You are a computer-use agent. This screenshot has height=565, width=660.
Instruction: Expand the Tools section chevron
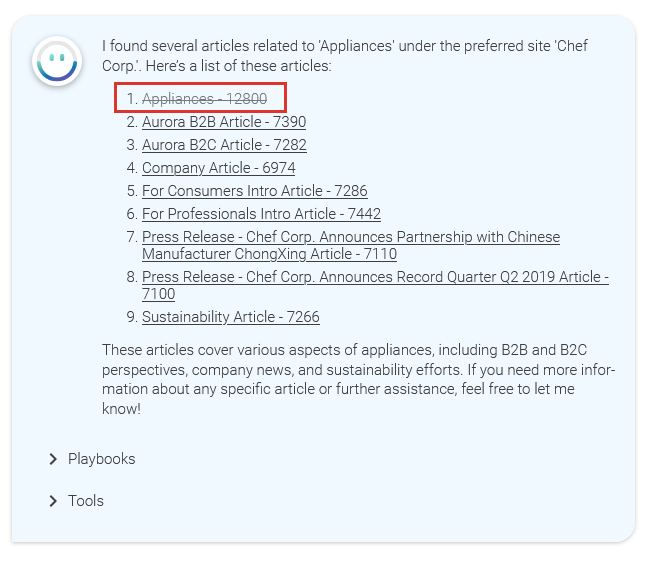(53, 501)
